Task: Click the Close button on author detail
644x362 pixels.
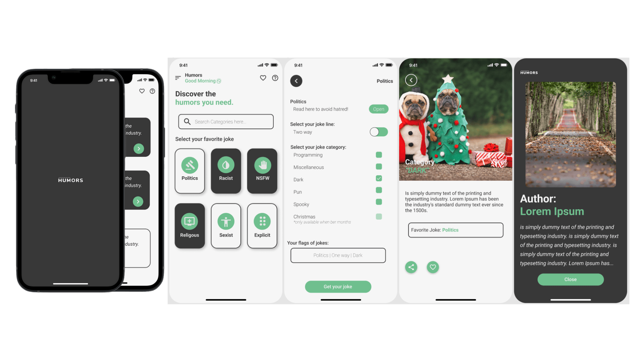Action: click(570, 279)
